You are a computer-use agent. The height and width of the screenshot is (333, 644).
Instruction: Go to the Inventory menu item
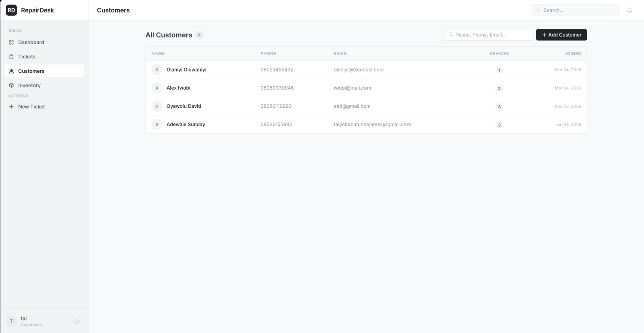pyautogui.click(x=29, y=86)
